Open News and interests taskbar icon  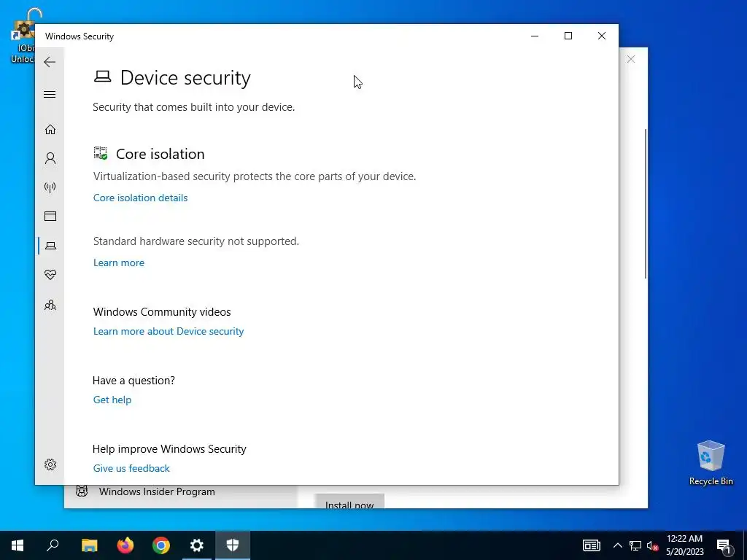[x=591, y=545]
